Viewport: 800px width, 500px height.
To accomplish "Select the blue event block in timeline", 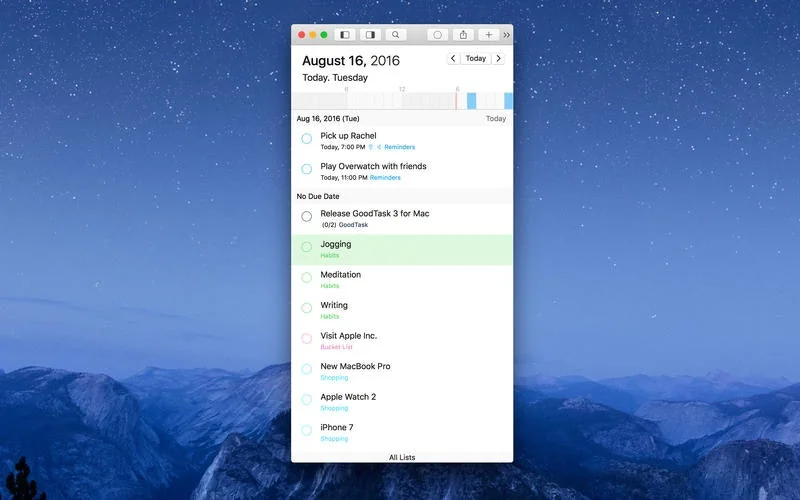I will (471, 101).
